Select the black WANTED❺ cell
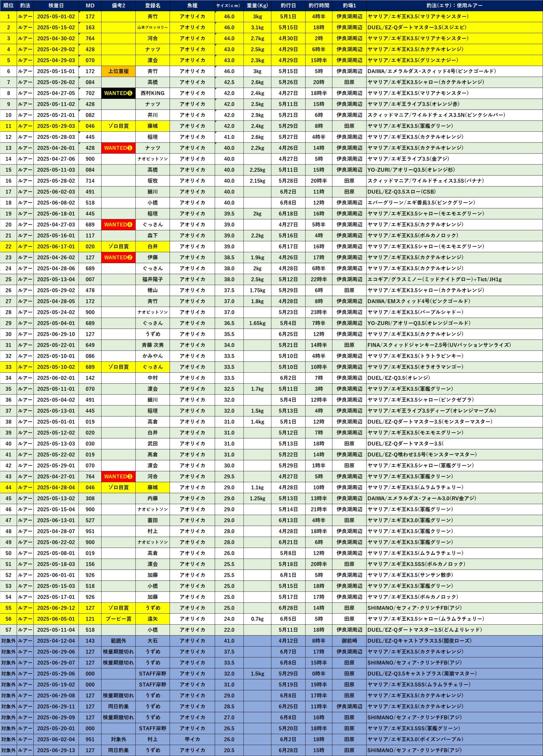 click(118, 93)
